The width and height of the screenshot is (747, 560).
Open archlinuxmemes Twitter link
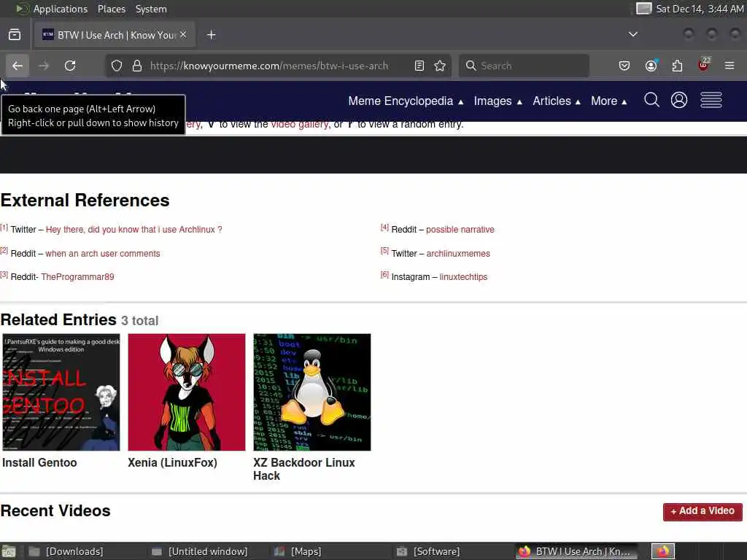[x=458, y=253]
